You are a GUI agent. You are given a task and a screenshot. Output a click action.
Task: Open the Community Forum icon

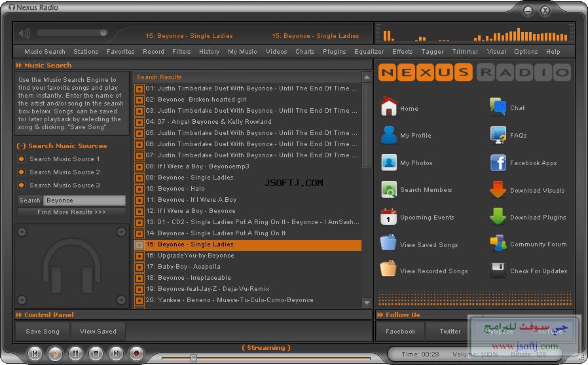click(498, 243)
